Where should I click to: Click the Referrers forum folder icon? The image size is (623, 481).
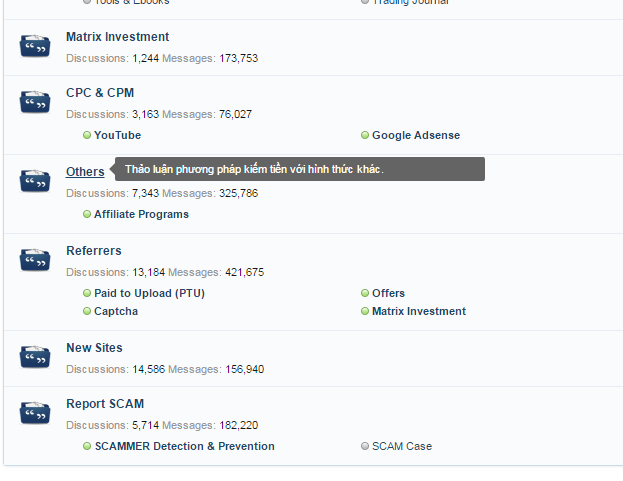point(35,260)
